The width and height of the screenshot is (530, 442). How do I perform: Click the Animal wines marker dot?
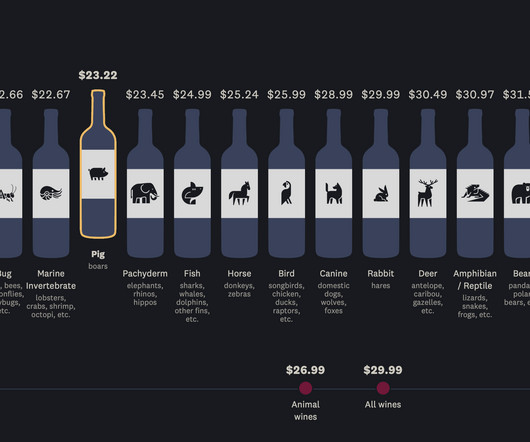coord(305,388)
